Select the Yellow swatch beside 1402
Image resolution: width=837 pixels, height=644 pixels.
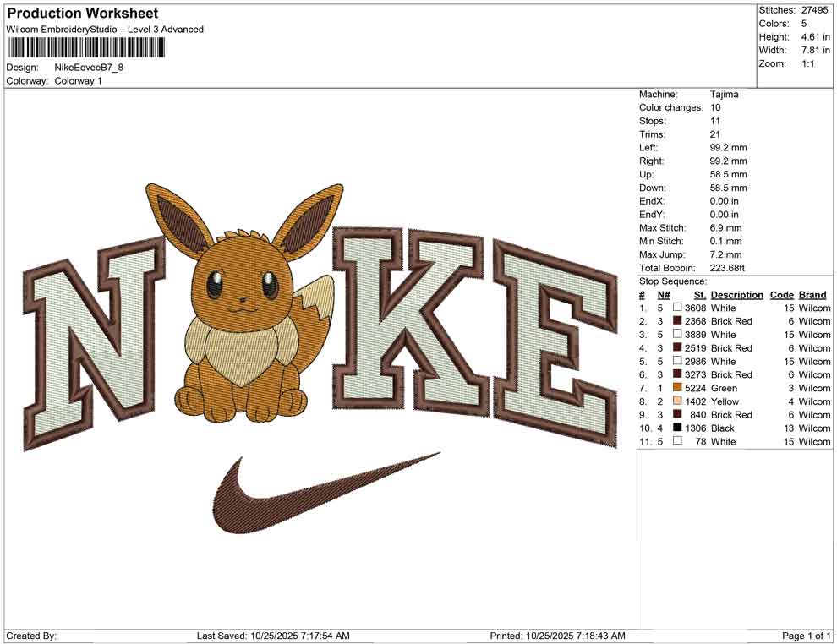(677, 401)
